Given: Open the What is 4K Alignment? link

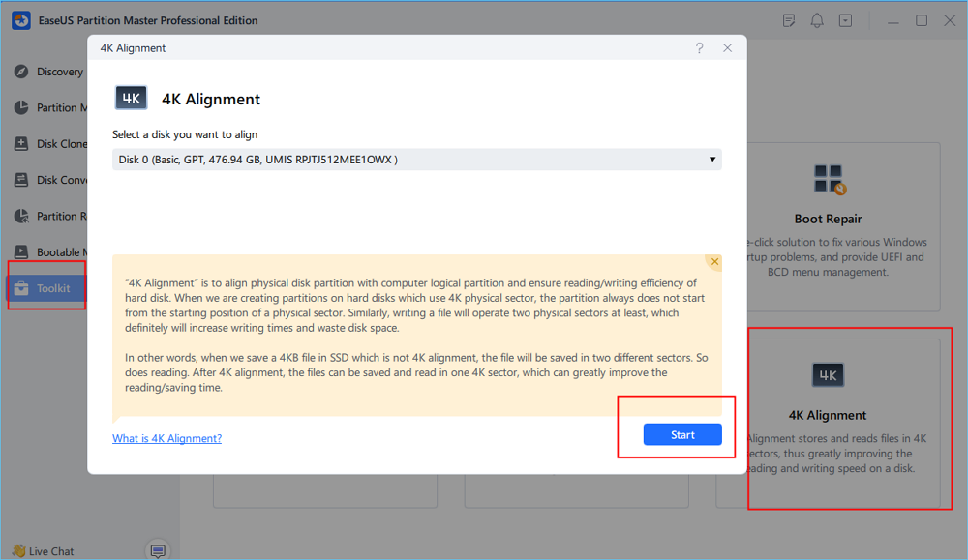Looking at the screenshot, I should [166, 438].
